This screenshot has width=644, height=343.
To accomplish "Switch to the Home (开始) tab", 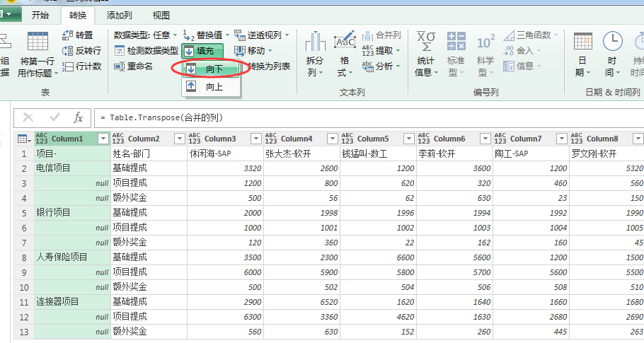I will [x=40, y=16].
